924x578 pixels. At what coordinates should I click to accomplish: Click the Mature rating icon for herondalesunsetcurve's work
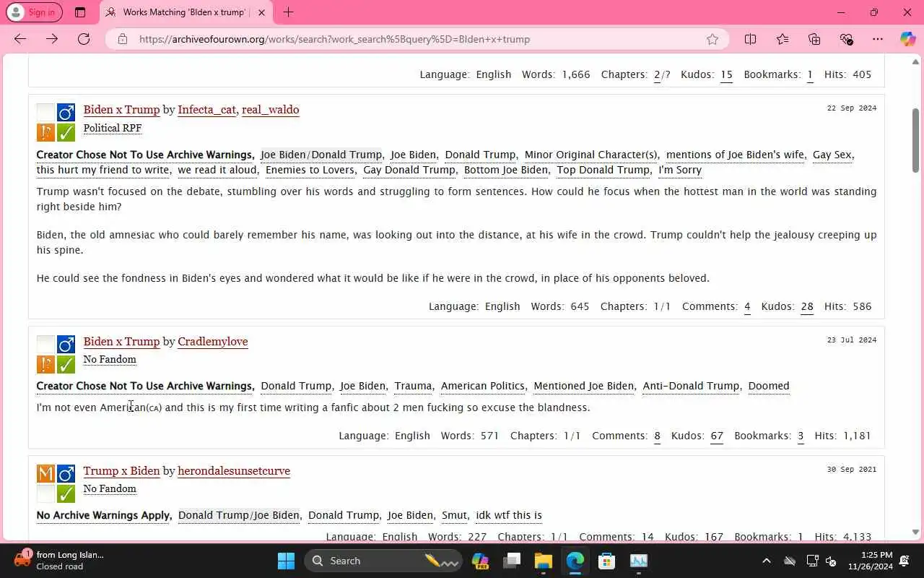pos(45,473)
